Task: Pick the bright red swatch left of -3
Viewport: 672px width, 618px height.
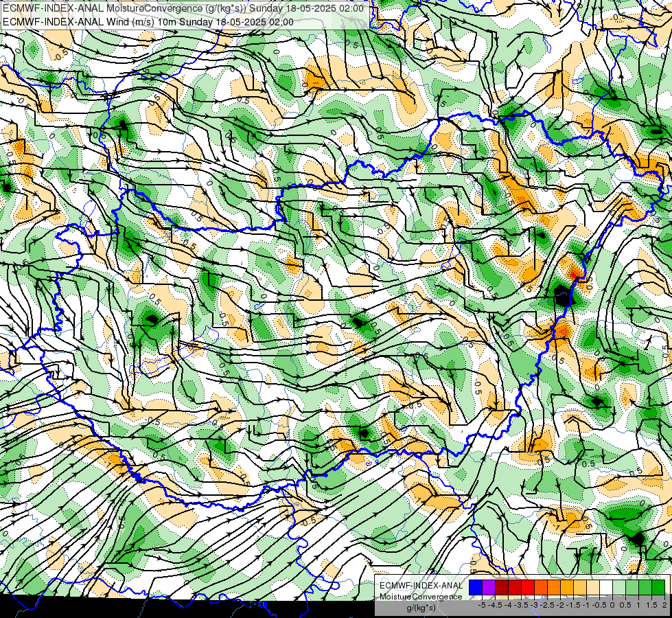Action: 528,588
